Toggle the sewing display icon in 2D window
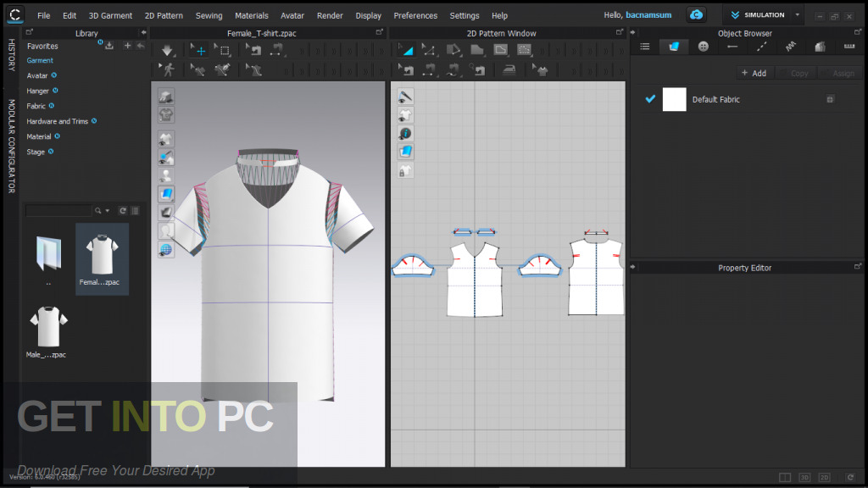Screen dimensions: 868x488 point(405,97)
